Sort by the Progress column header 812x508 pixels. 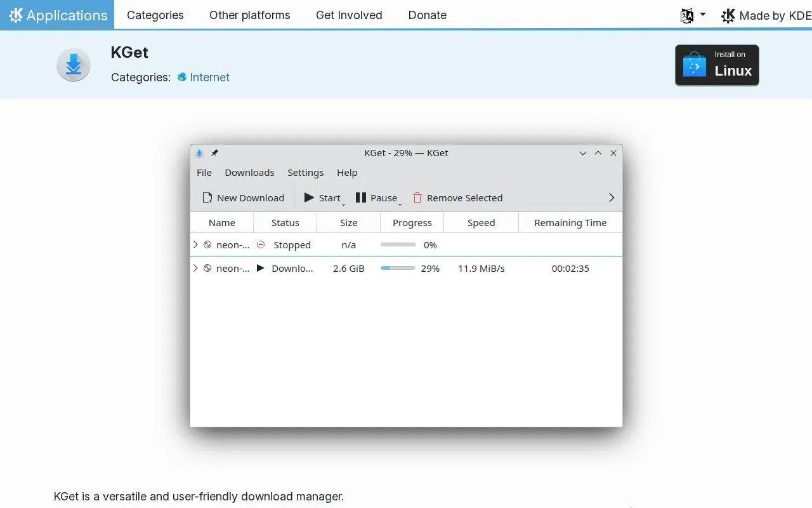[412, 223]
